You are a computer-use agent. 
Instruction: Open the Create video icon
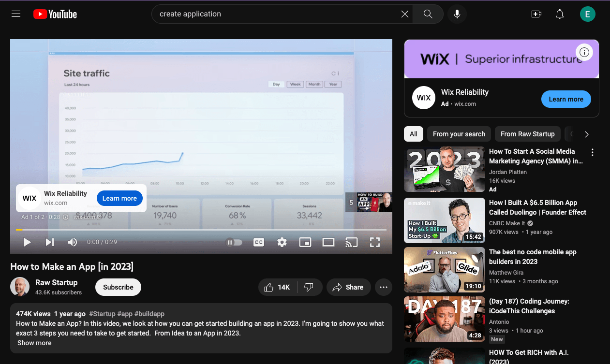tap(536, 14)
